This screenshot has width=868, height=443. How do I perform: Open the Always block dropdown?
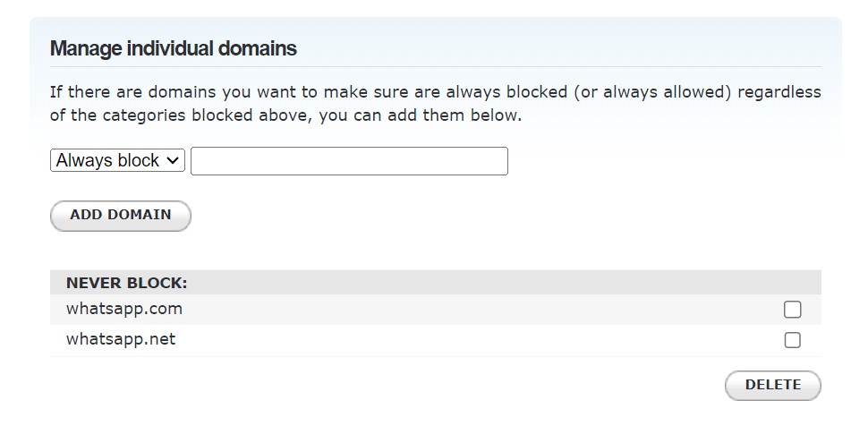tap(117, 161)
